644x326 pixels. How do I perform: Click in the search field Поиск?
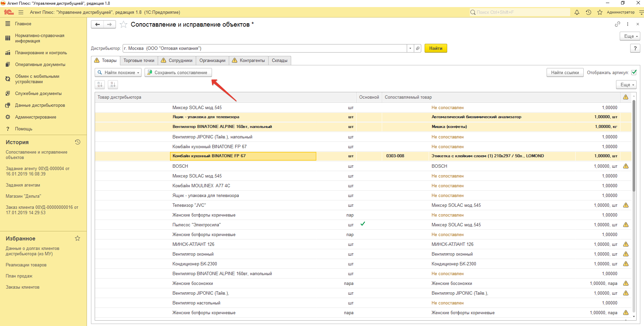(x=520, y=12)
